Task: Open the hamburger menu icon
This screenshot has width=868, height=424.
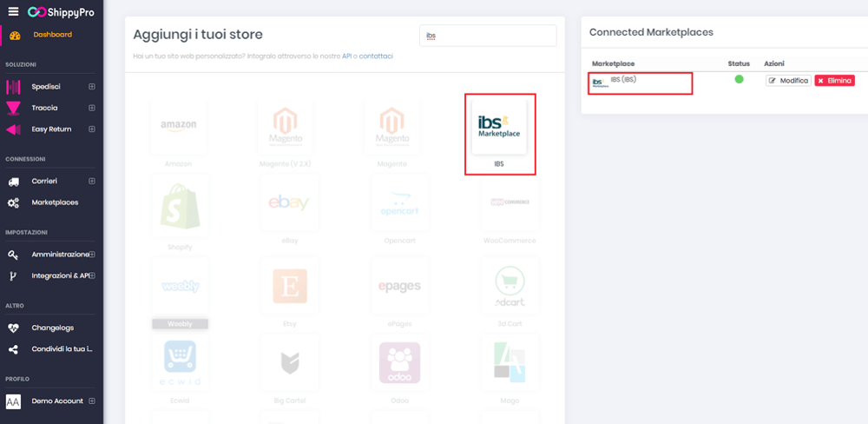Action: [x=13, y=11]
